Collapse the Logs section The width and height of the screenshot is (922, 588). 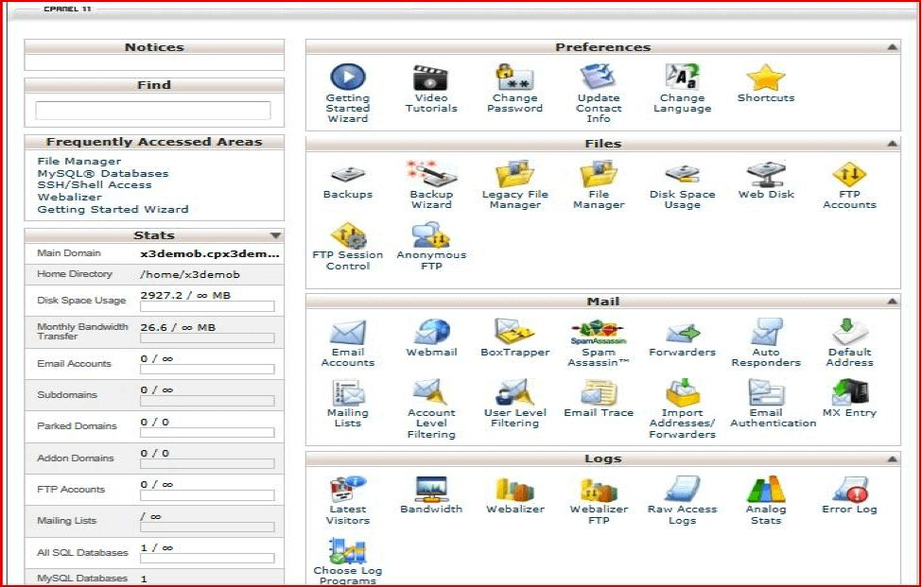[892, 458]
